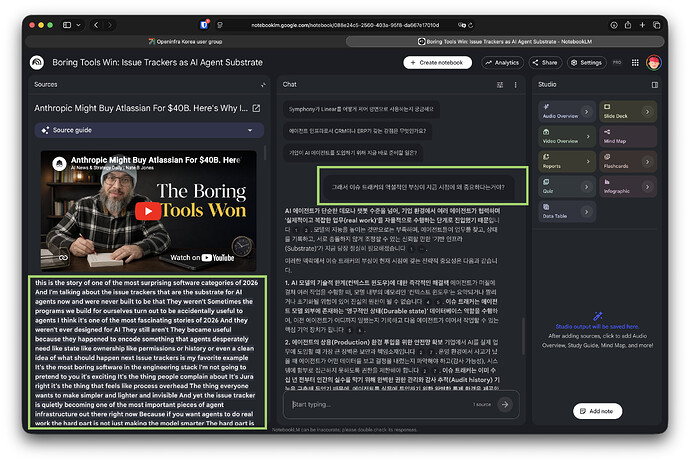The image size is (690, 462).
Task: Expand Video Overview options chevron
Action: [588, 137]
